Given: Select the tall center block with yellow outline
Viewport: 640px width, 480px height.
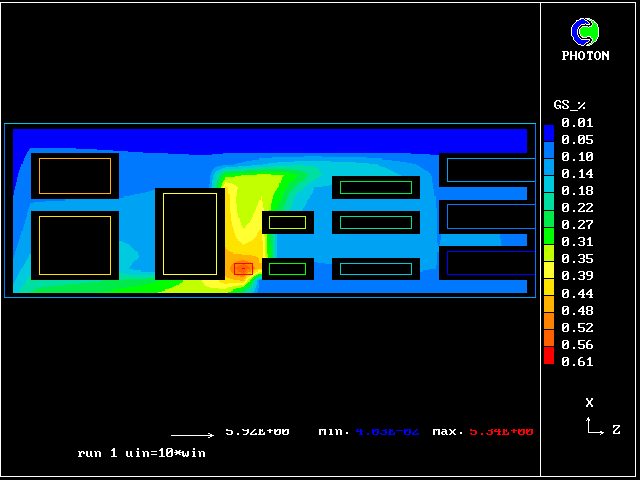Looking at the screenshot, I should click(189, 234).
